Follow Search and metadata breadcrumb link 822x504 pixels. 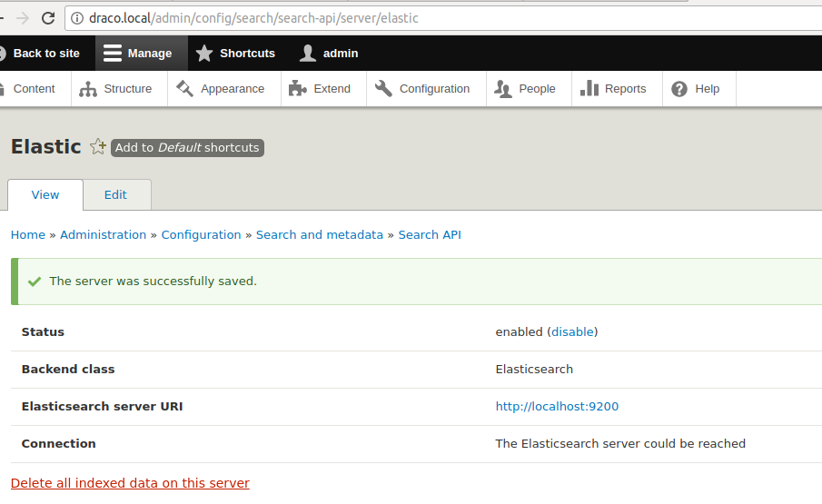coord(320,234)
